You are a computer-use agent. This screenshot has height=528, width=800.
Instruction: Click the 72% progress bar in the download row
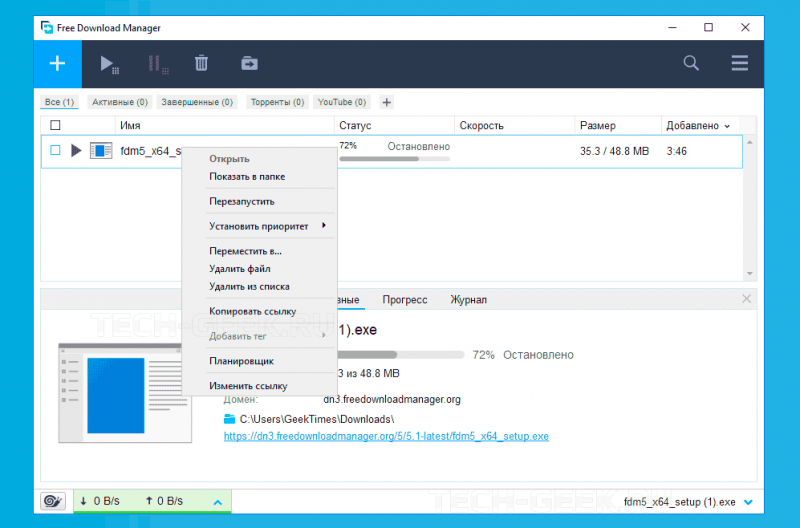(x=394, y=159)
